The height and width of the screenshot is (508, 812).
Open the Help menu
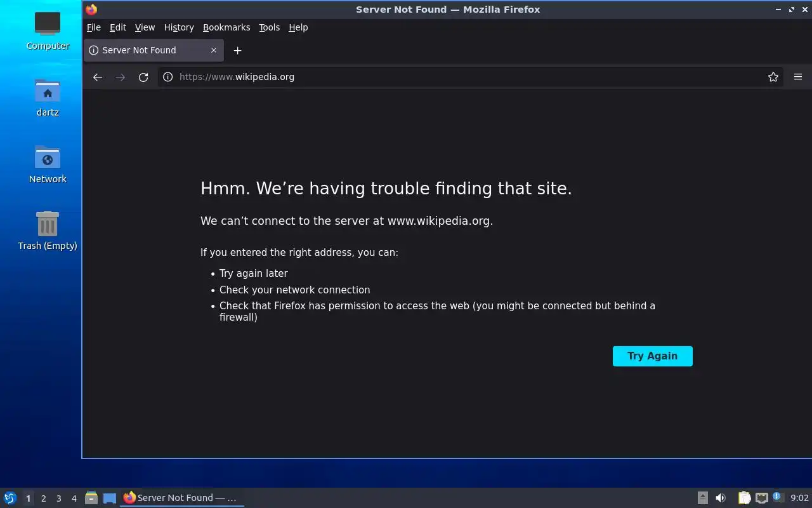(x=298, y=27)
